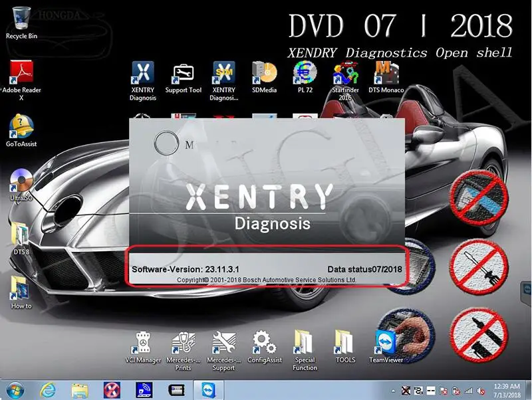Open the Support Tool shortcut
The image size is (532, 400).
pyautogui.click(x=184, y=78)
